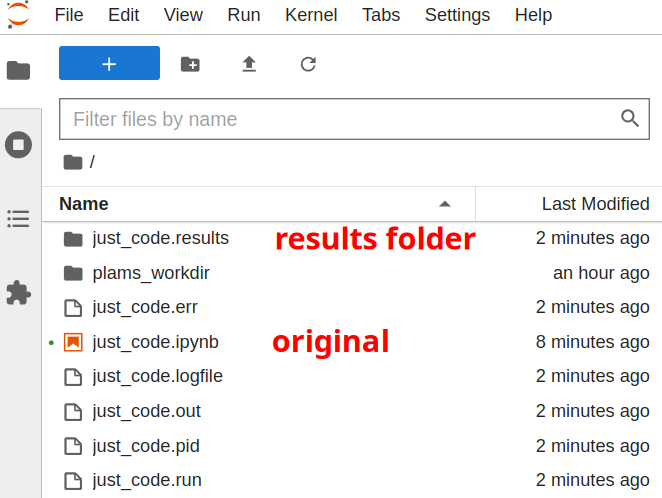The height and width of the screenshot is (498, 662).
Task: Open the File Browser sidebar tab
Action: click(18, 70)
